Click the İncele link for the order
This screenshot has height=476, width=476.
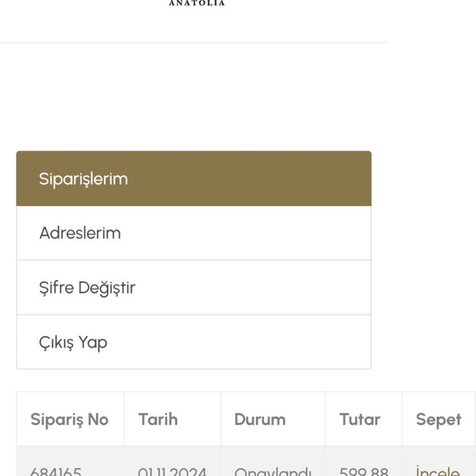[x=438, y=471]
